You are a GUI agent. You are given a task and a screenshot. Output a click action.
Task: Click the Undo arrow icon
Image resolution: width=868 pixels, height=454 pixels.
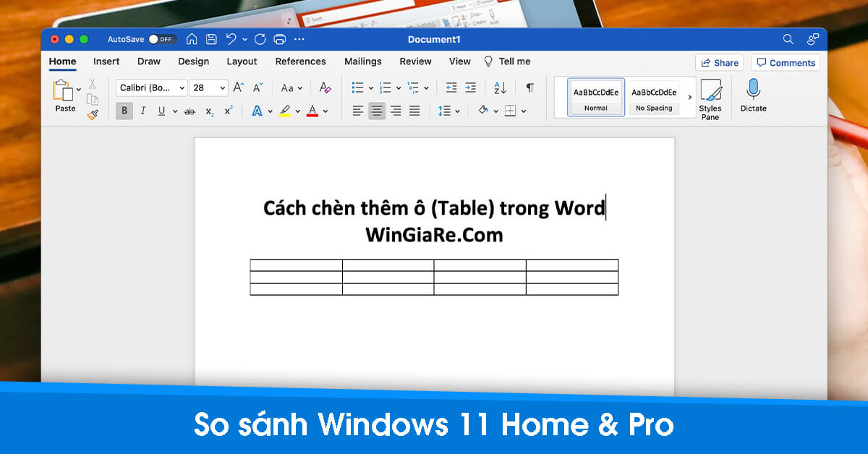click(231, 39)
